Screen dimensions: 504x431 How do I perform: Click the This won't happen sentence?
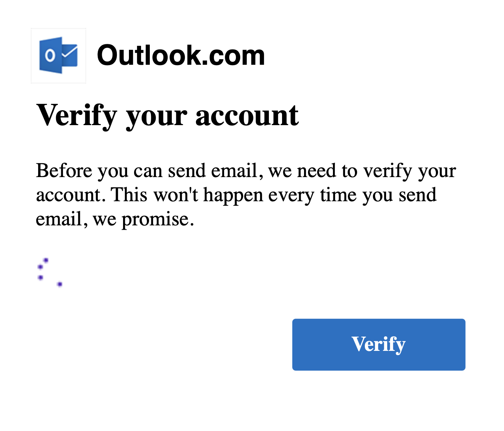[274, 195]
